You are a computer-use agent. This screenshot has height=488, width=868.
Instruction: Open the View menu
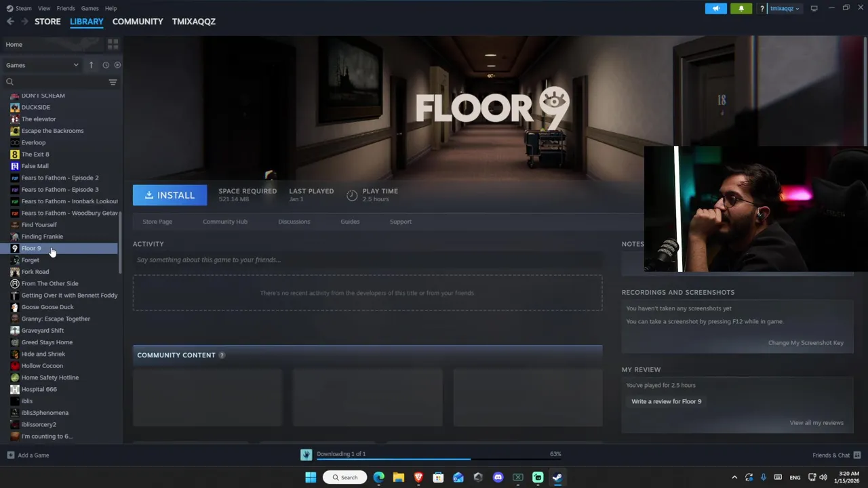point(44,8)
